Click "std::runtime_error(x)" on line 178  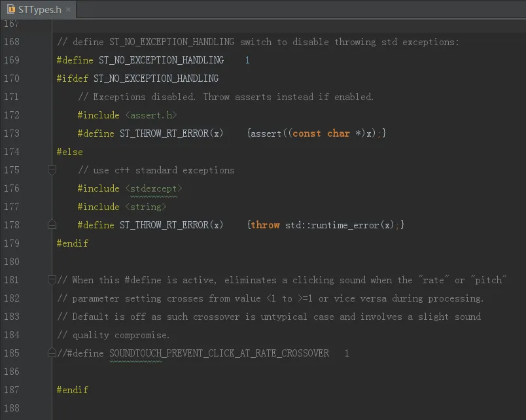(340, 225)
